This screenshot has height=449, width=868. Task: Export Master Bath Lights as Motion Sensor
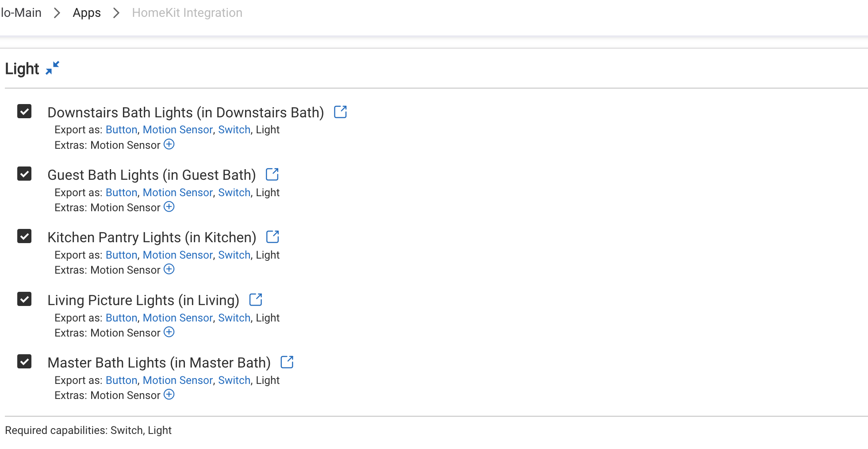(x=177, y=380)
